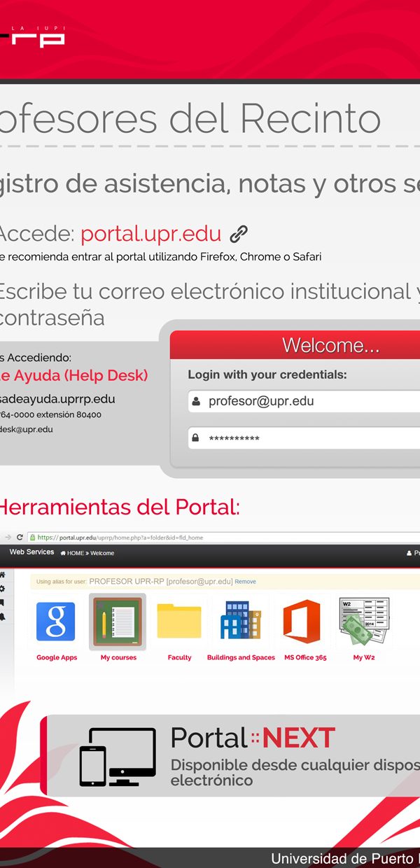This screenshot has width=420, height=868.
Task: Click the chain link icon beside portal.upr.edu
Action: pyautogui.click(x=239, y=234)
